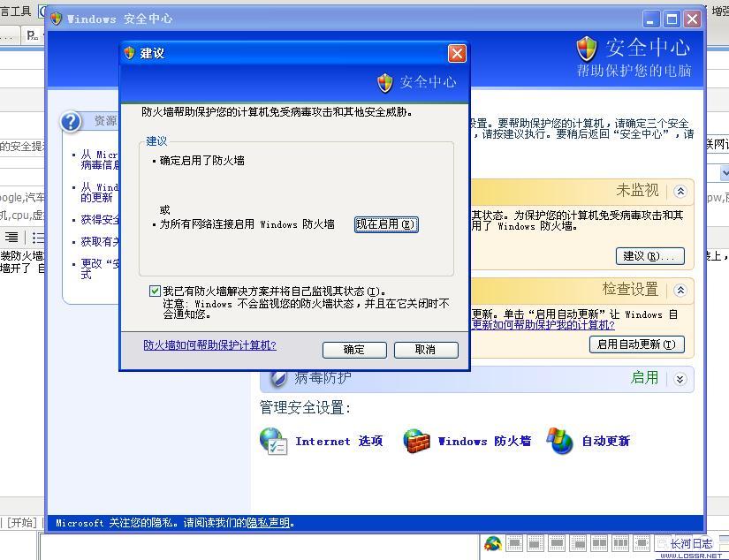The height and width of the screenshot is (560, 729).
Task: Click 启用自动更新(T) button
Action: click(636, 344)
